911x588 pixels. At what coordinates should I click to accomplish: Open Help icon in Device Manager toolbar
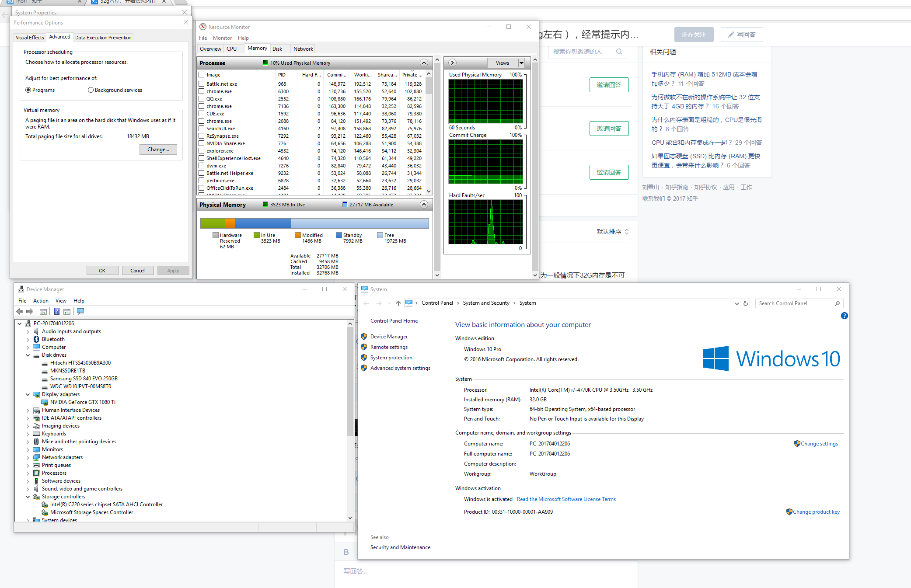[x=56, y=312]
